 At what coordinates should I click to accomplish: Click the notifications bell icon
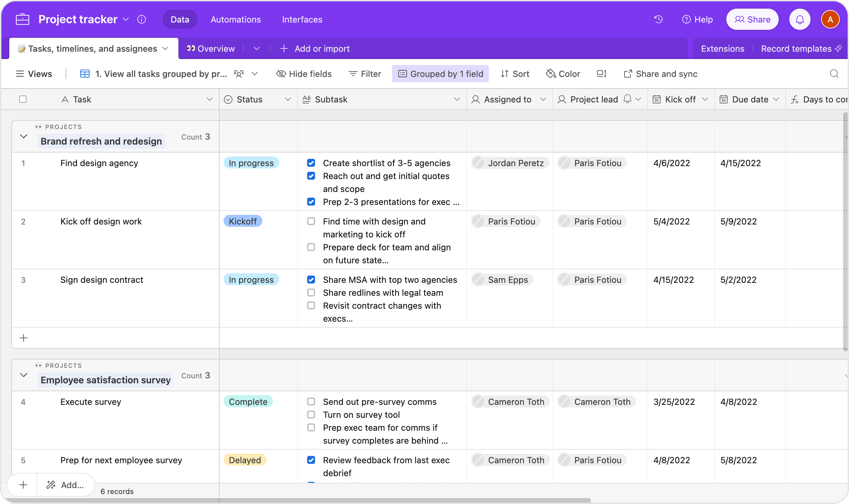point(799,19)
